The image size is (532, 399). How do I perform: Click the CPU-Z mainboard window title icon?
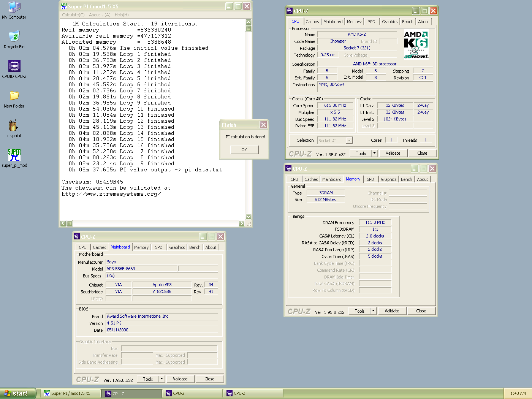coord(77,237)
